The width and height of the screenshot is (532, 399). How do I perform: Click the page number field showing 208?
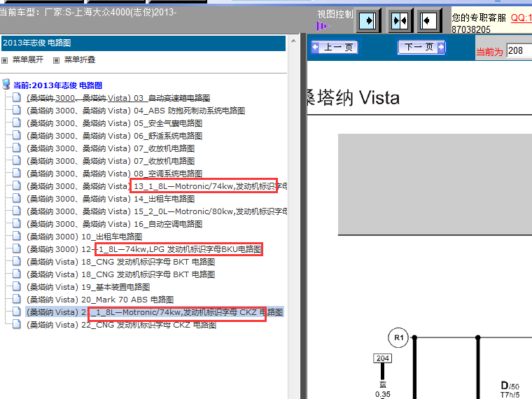[x=519, y=51]
